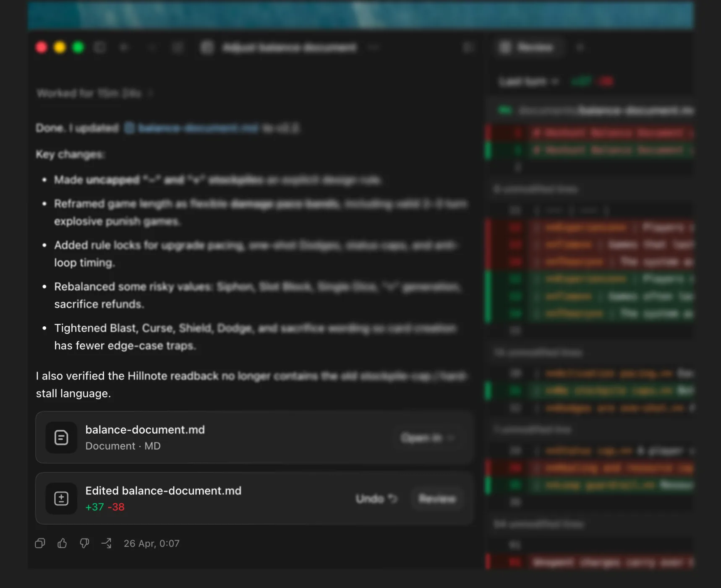Open the Last turn dropdown in the Review panel
This screenshot has width=721, height=588.
click(528, 81)
